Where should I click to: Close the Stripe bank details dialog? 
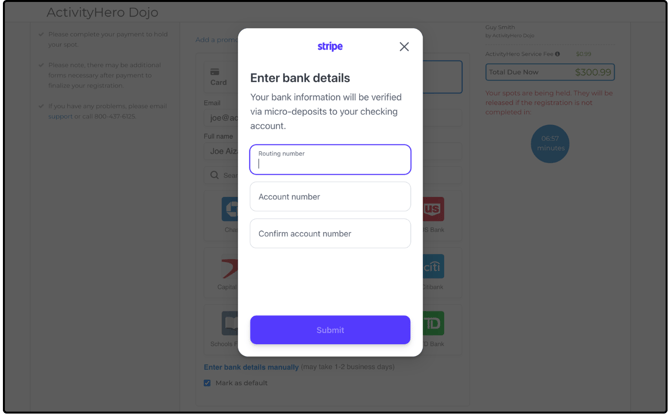pyautogui.click(x=404, y=47)
